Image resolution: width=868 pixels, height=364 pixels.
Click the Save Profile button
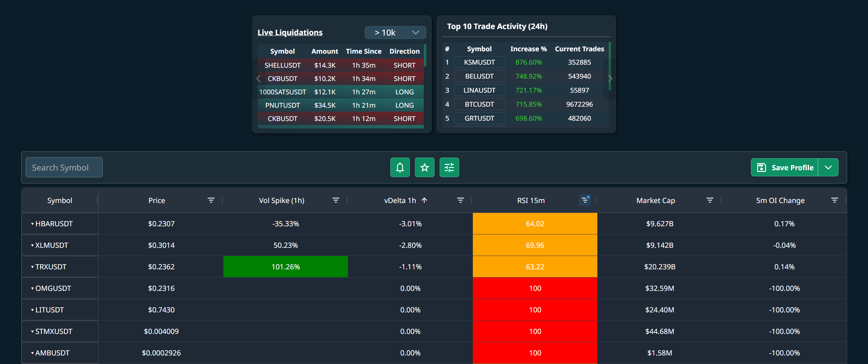coord(785,167)
